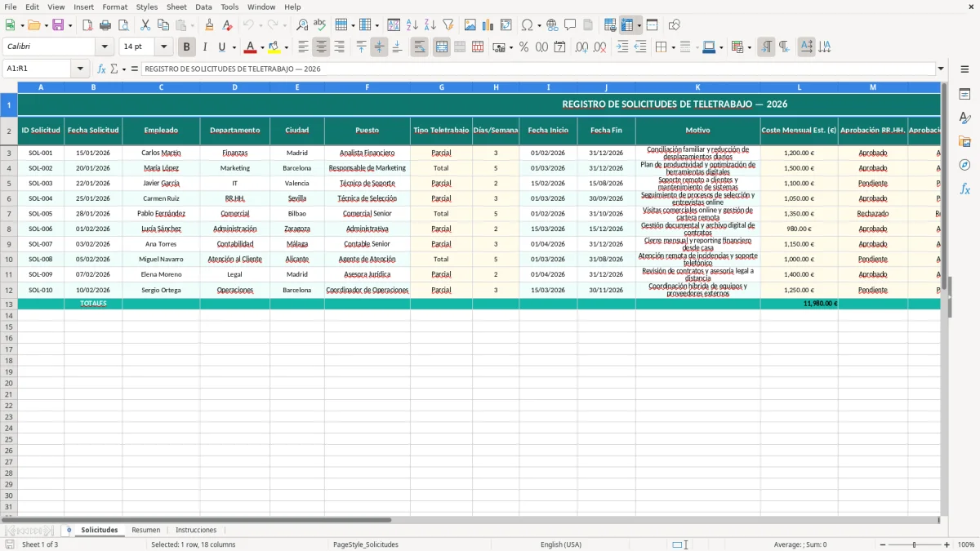
Task: Apply the red font color swatch
Action: (251, 47)
